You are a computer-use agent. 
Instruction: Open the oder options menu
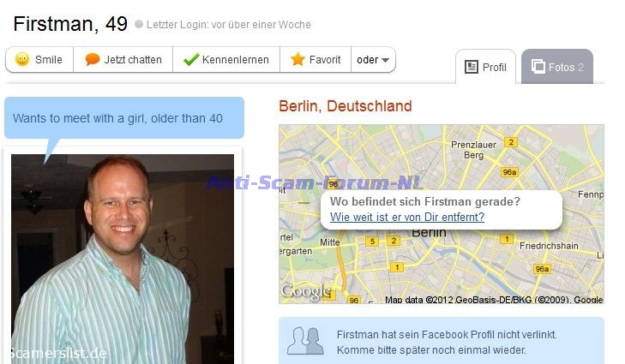tap(373, 60)
